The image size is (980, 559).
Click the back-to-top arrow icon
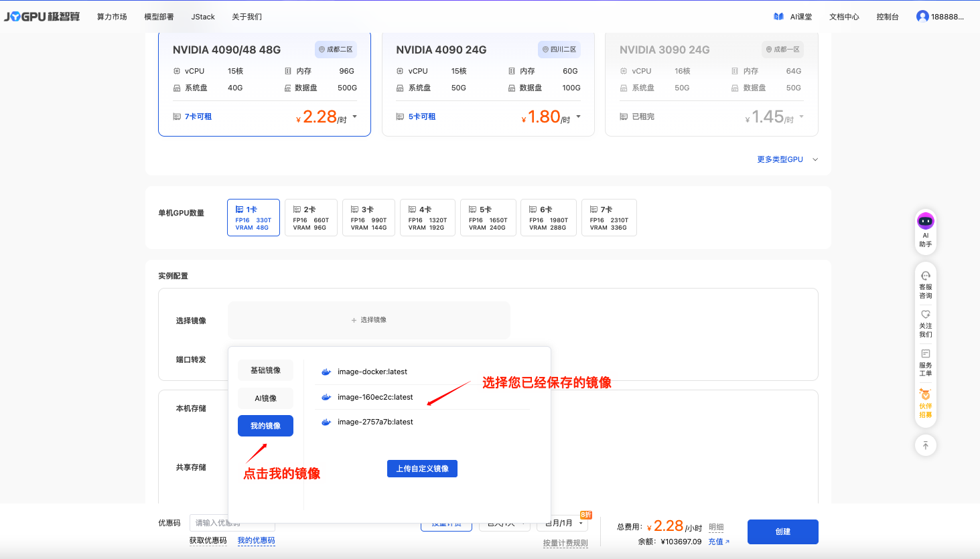925,445
